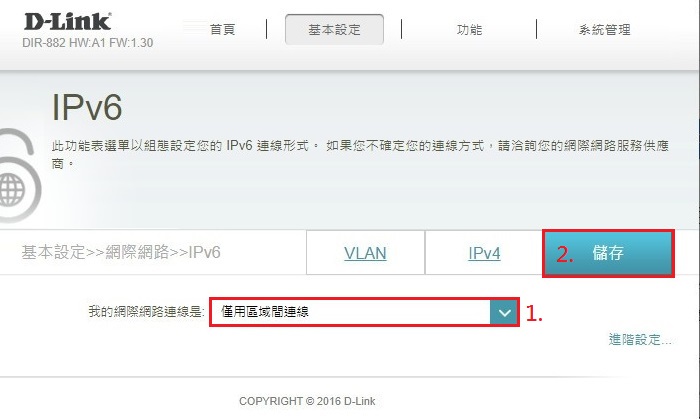The height and width of the screenshot is (419, 700).
Task: Open the 系統管理 menu
Action: pos(604,30)
